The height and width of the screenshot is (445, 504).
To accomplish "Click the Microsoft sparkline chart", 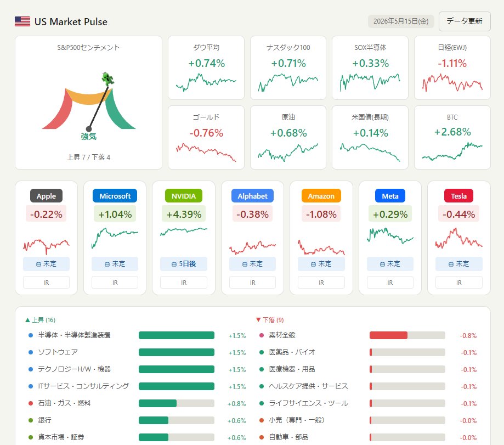I will [115, 238].
